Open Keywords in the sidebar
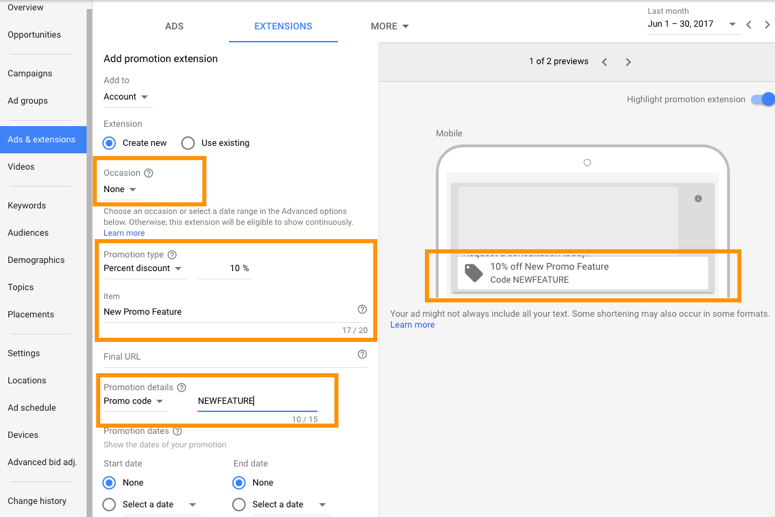The image size is (775, 517). point(27,206)
